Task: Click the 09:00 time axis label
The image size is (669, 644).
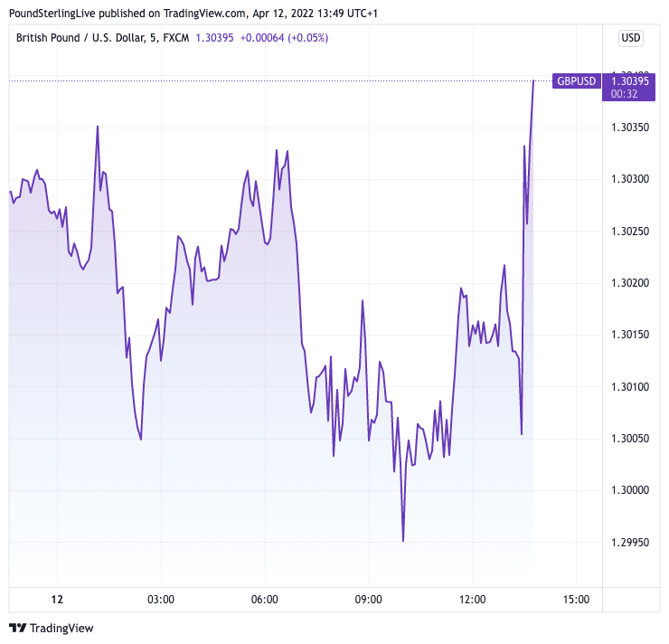Action: pos(369,599)
